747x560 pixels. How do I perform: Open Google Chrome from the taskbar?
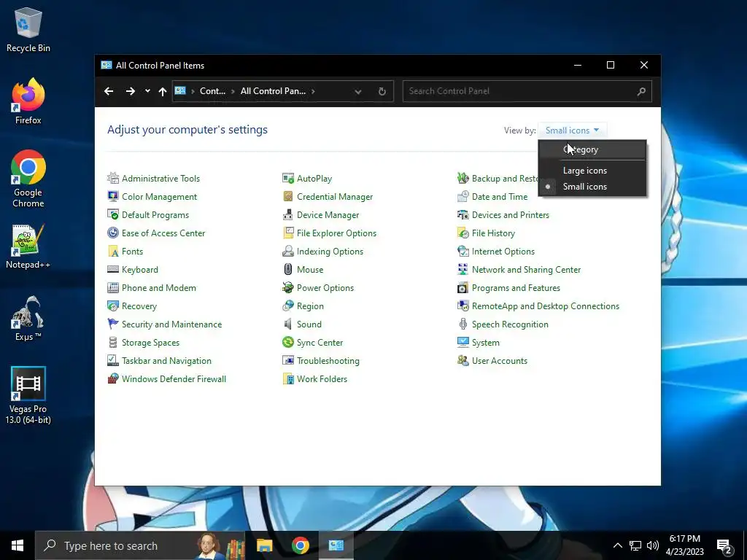click(x=300, y=545)
